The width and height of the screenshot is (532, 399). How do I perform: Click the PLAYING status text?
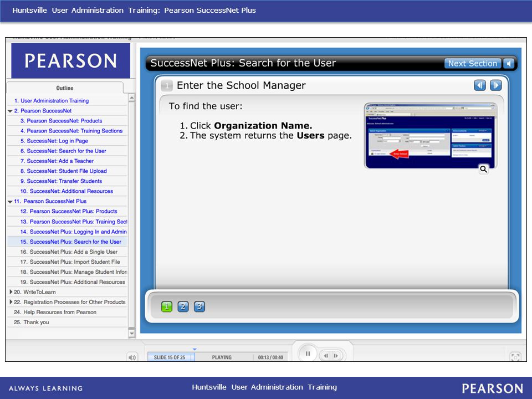click(222, 357)
